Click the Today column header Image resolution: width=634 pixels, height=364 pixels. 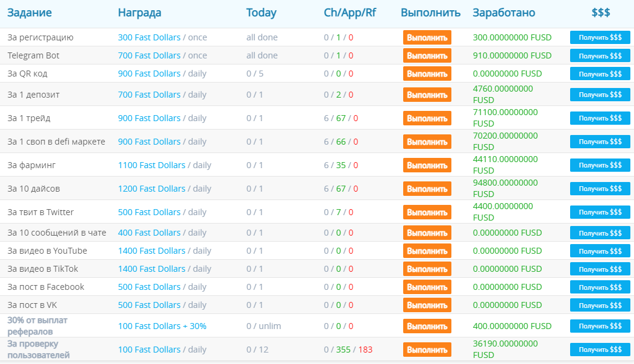coord(261,13)
